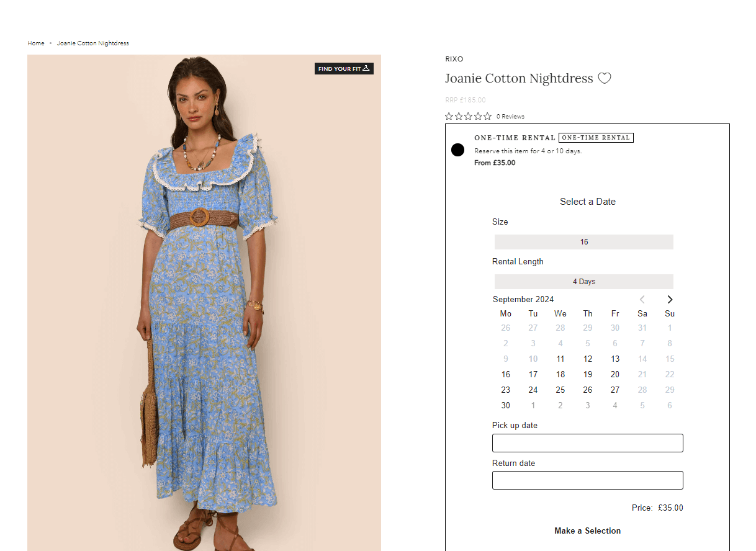Click the Pick up date field
Screen dimensions: 756x551
click(x=588, y=443)
